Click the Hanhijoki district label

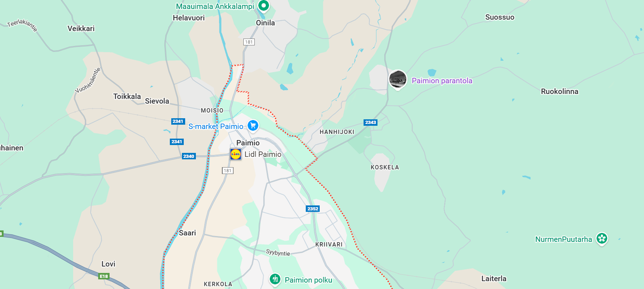coord(337,132)
